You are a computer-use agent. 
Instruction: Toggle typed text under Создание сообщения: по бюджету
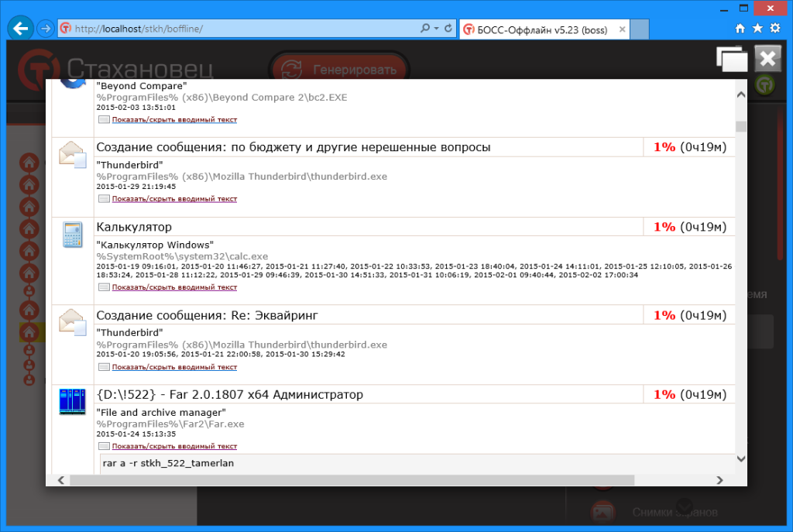click(174, 199)
